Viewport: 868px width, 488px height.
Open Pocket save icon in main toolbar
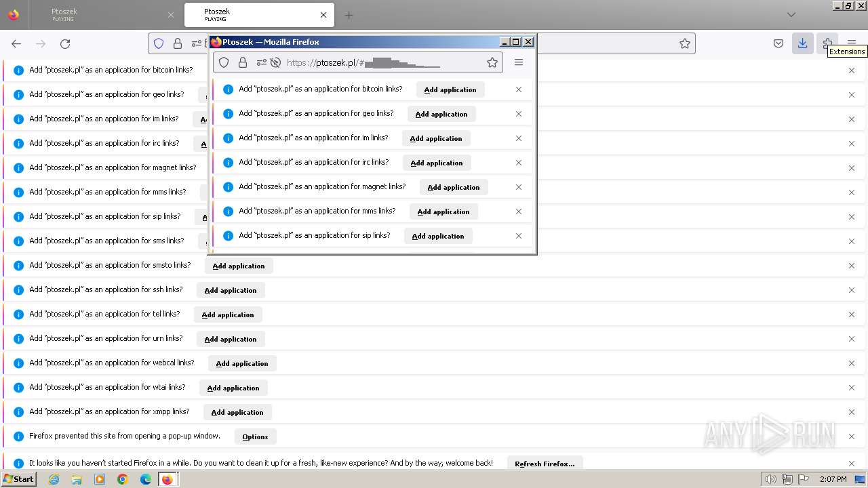tap(778, 43)
